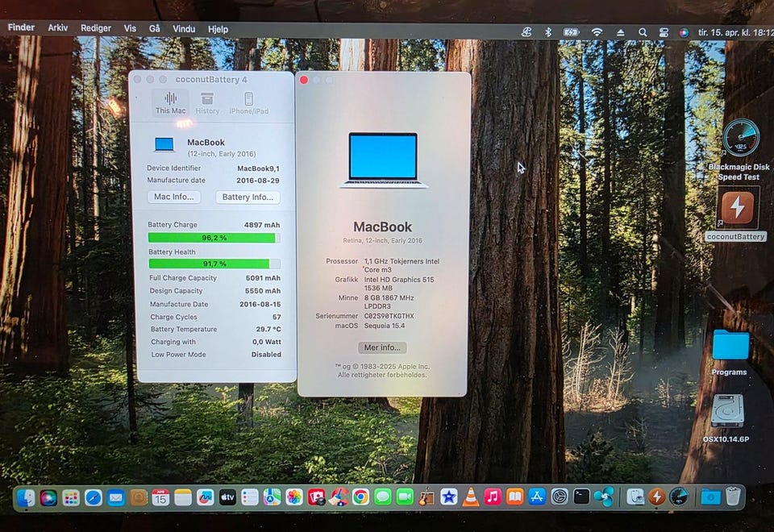Image resolution: width=774 pixels, height=532 pixels.
Task: Open the Arkiv menu
Action: pos(58,27)
